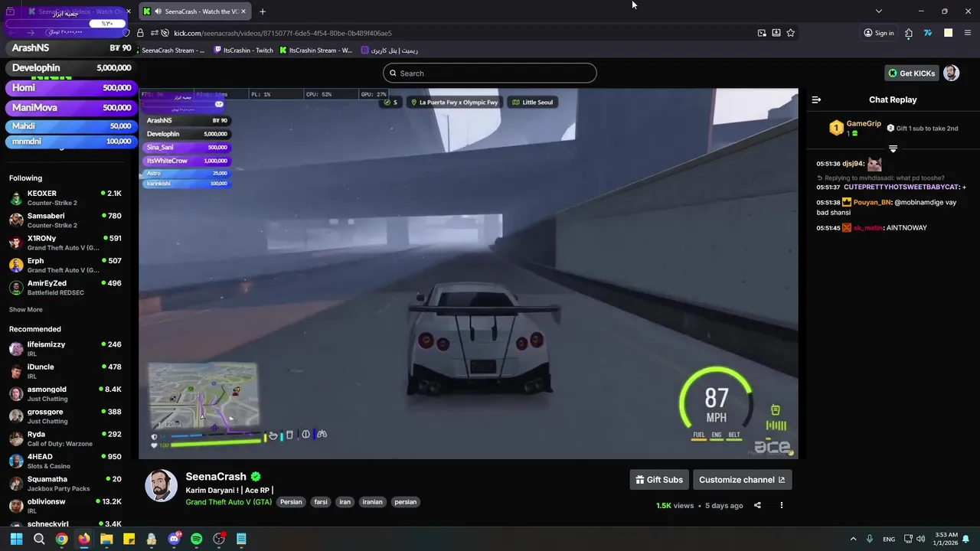Open a new browser tab
Screen dimensions: 980x551
point(263,11)
